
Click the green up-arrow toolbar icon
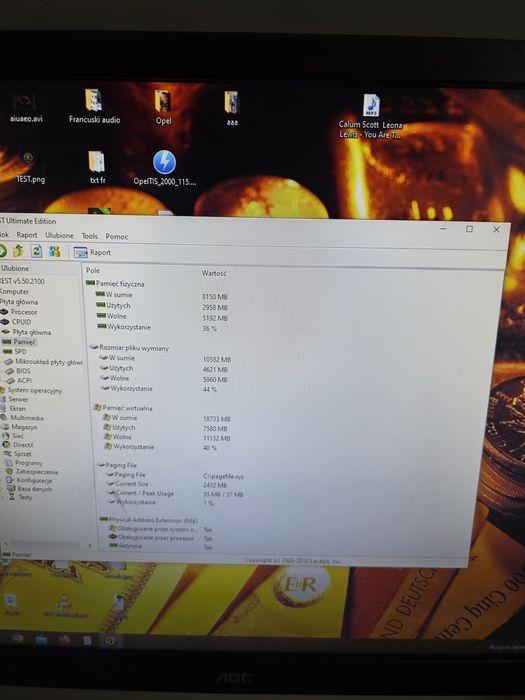point(18,250)
